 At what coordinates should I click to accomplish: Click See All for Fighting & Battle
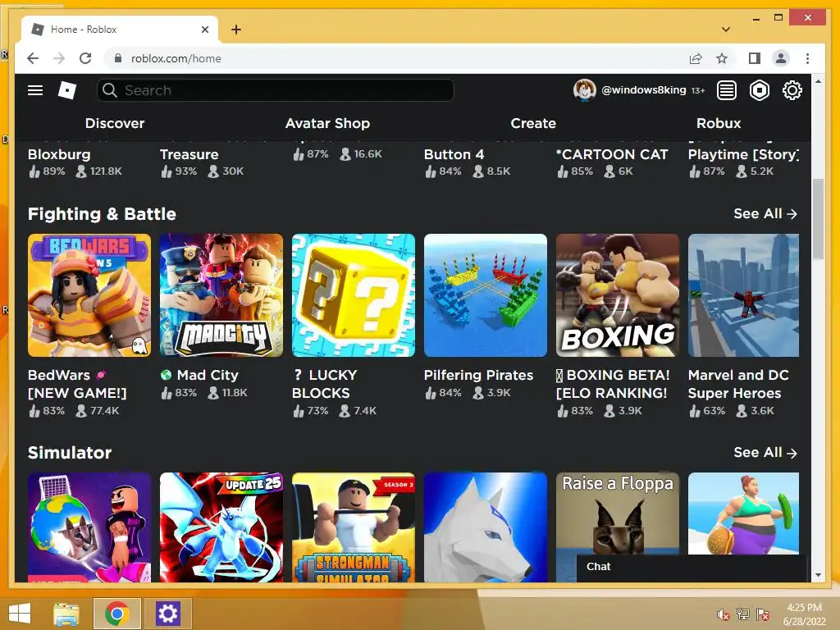(765, 214)
